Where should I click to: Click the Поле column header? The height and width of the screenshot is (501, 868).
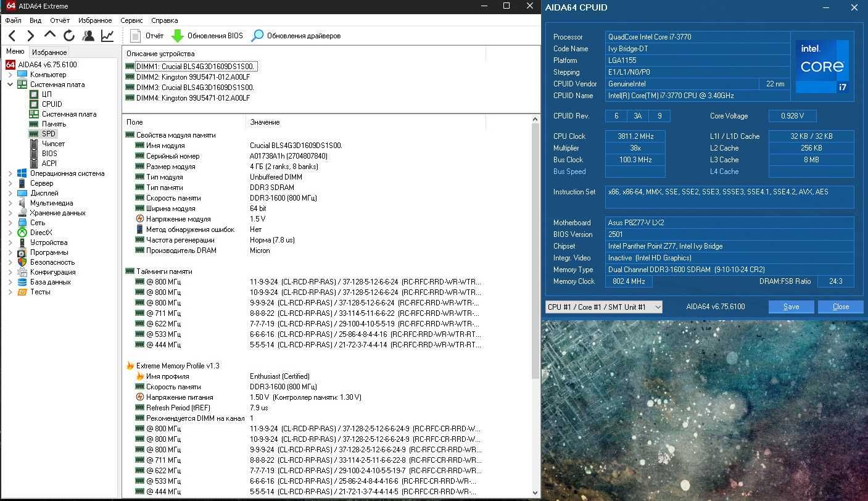coord(184,122)
